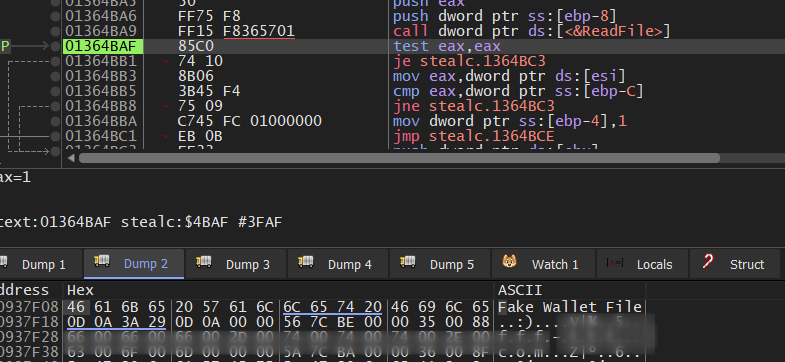
Task: Click the disassembly scrollbar left arrow
Action: click(71, 158)
